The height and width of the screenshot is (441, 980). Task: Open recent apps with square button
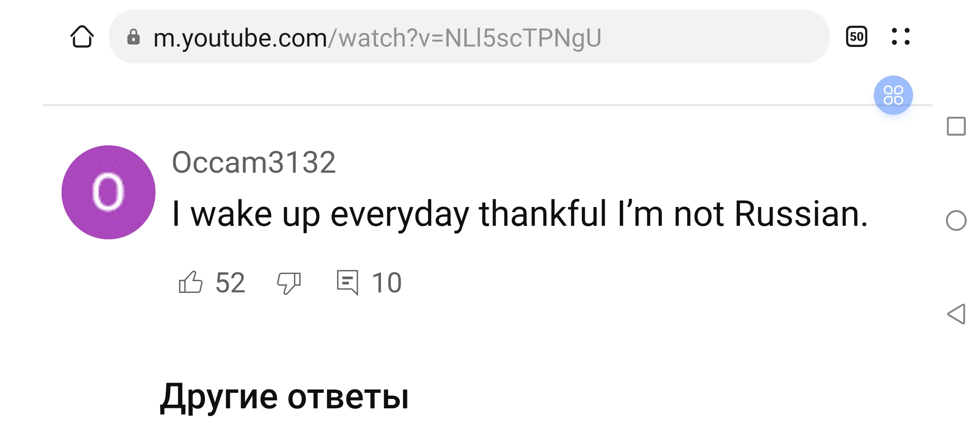(956, 126)
